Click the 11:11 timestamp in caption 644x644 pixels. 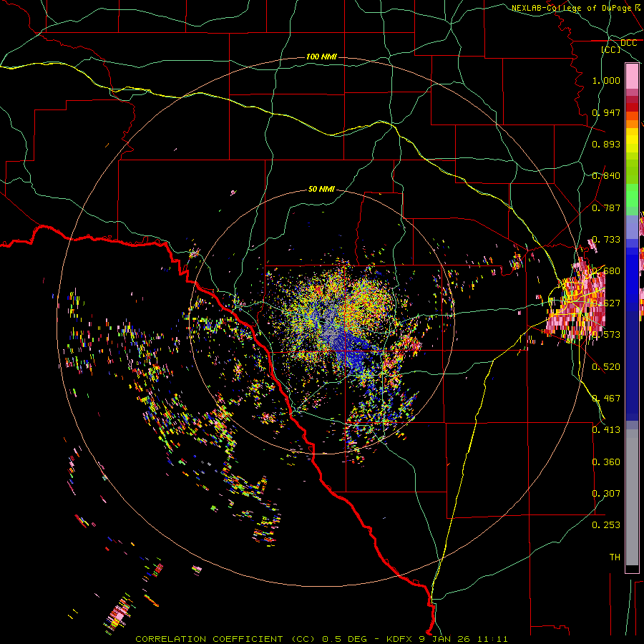494,639
